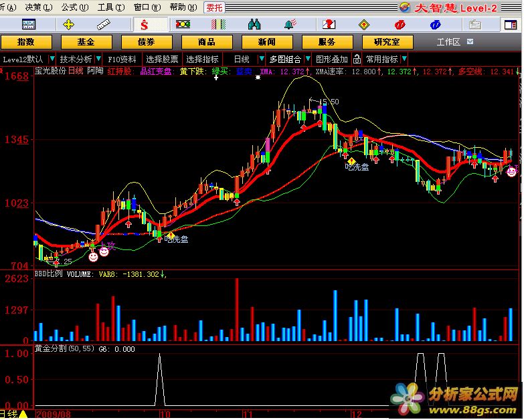Screen dimensions: 524x420
Task: Click the red circular info icon
Action: pyautogui.click(x=400, y=24)
